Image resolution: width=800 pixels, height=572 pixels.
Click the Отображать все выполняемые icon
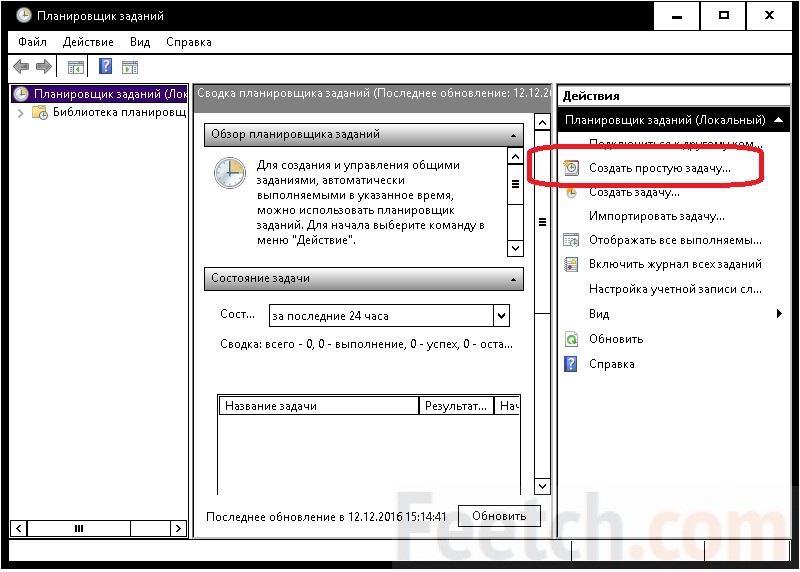[571, 240]
